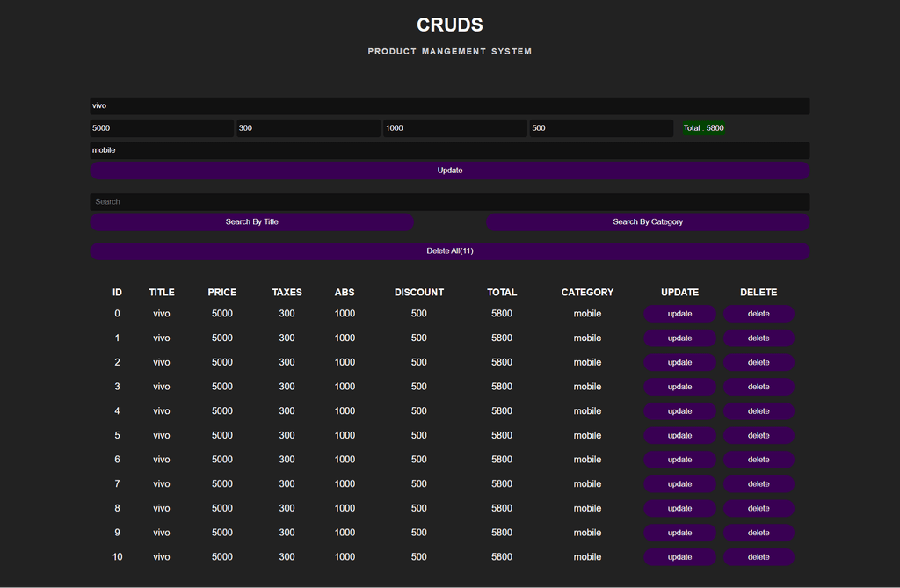
Task: Click the taxes field showing 300
Action: pyautogui.click(x=308, y=128)
